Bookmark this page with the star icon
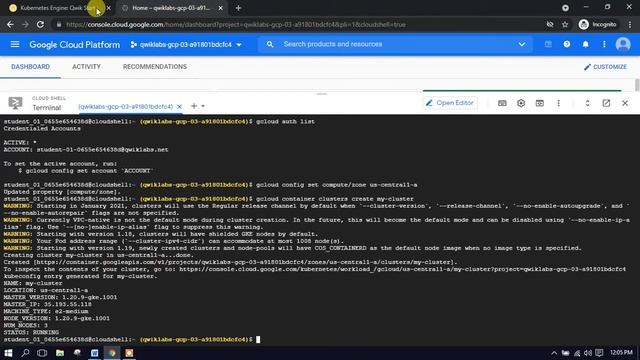This screenshot has height=360, width=640. (x=565, y=24)
